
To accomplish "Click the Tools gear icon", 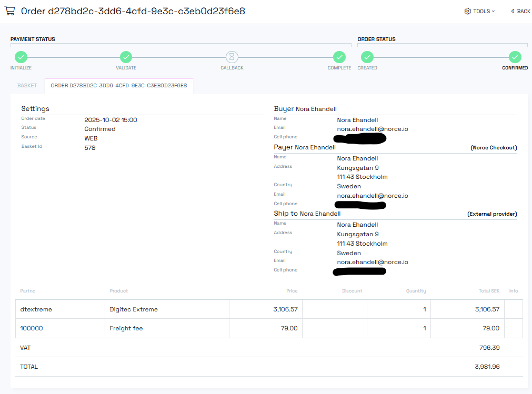I will point(467,11).
